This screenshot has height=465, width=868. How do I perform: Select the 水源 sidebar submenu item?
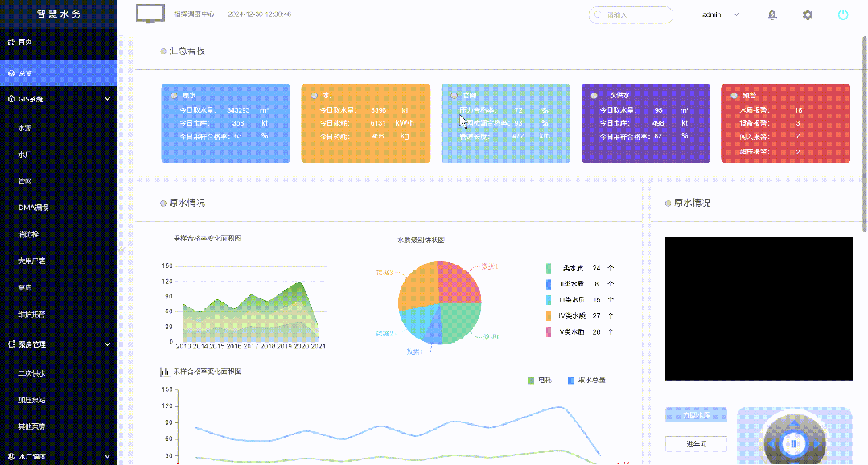click(59, 128)
